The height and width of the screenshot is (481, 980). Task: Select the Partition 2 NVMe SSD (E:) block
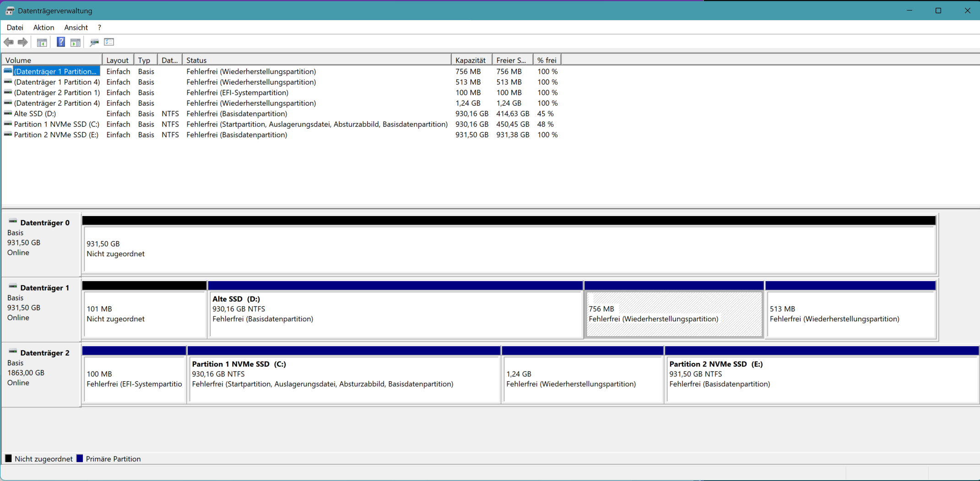[x=822, y=375]
